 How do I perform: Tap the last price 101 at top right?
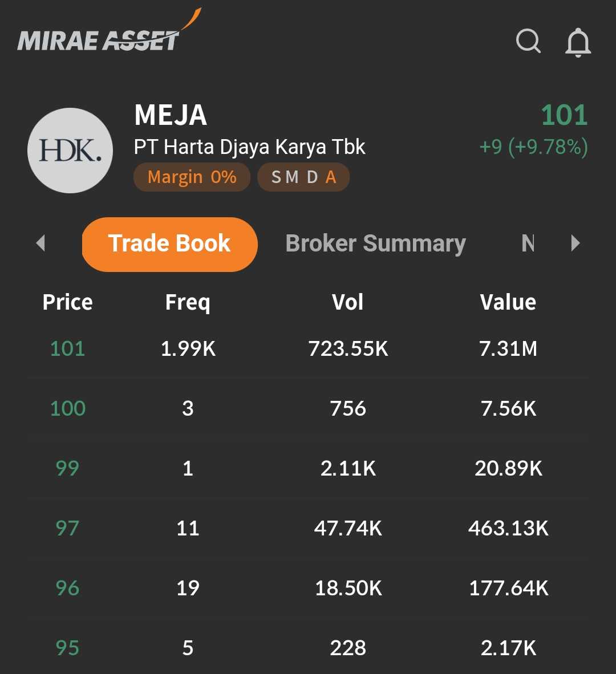coord(564,115)
